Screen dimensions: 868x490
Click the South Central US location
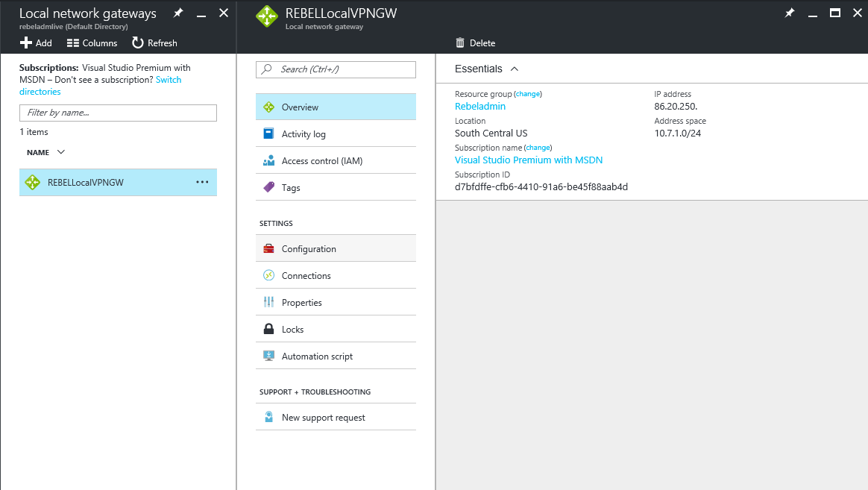pos(491,133)
